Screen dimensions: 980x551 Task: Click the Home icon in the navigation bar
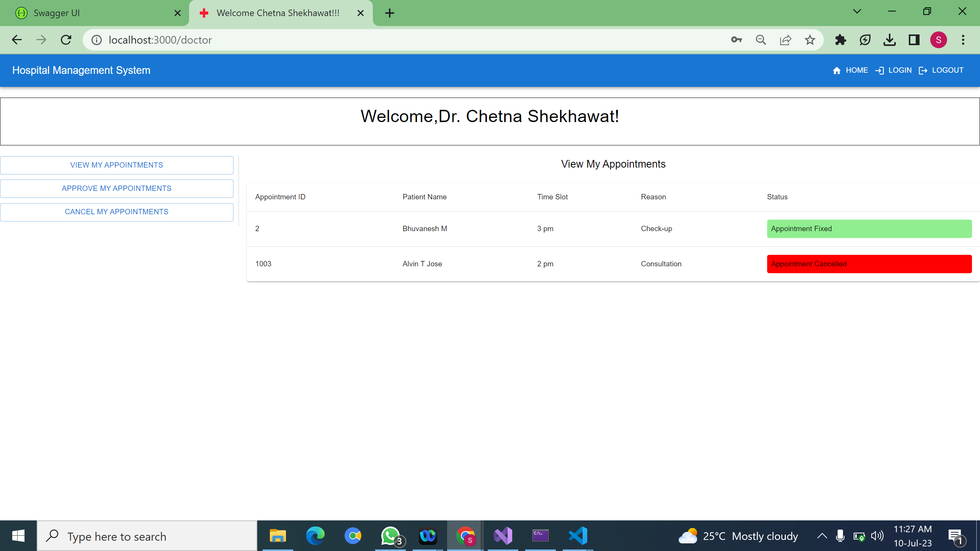pos(837,70)
